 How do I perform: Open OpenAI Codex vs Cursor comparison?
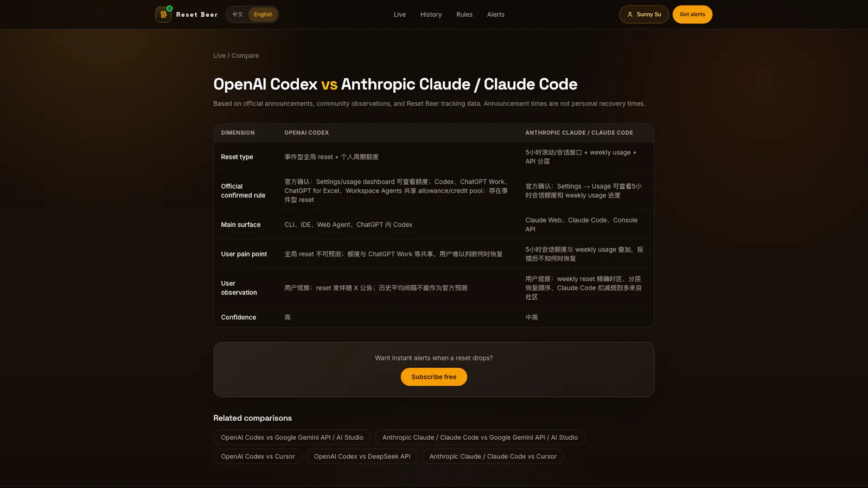tap(258, 457)
